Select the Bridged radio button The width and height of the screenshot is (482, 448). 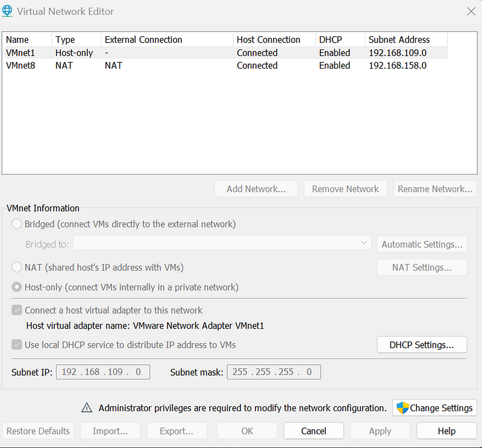[x=17, y=224]
